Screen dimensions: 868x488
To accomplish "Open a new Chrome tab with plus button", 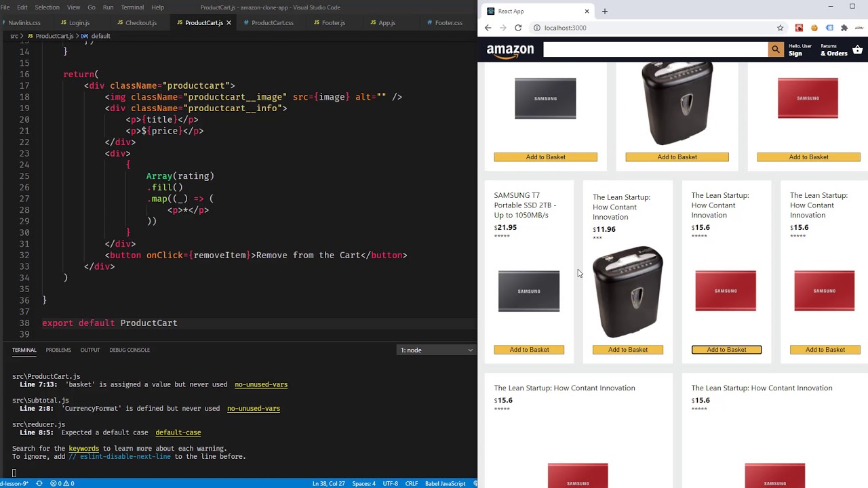I will point(605,11).
